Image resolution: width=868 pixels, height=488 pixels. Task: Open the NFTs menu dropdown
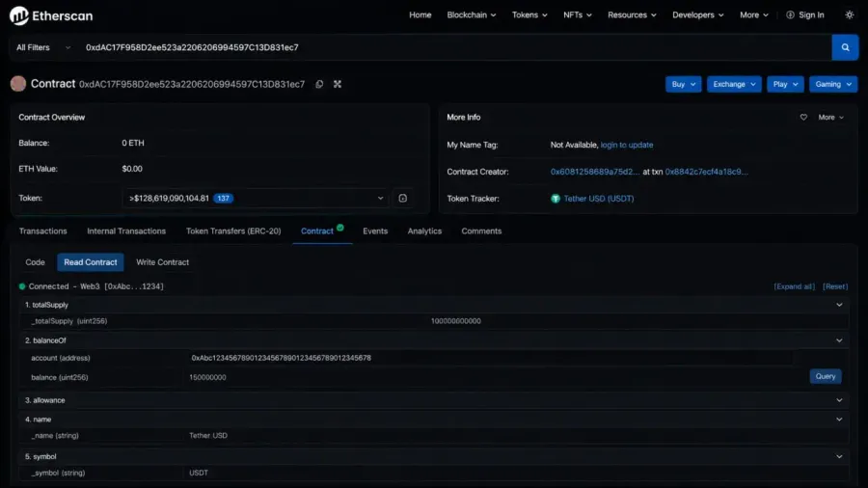578,14
